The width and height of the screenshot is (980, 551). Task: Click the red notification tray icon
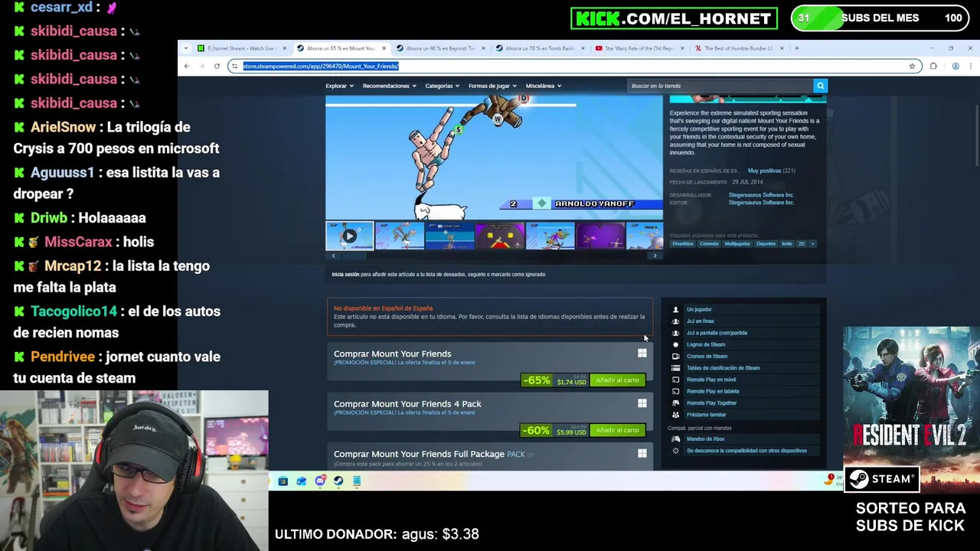point(831,478)
